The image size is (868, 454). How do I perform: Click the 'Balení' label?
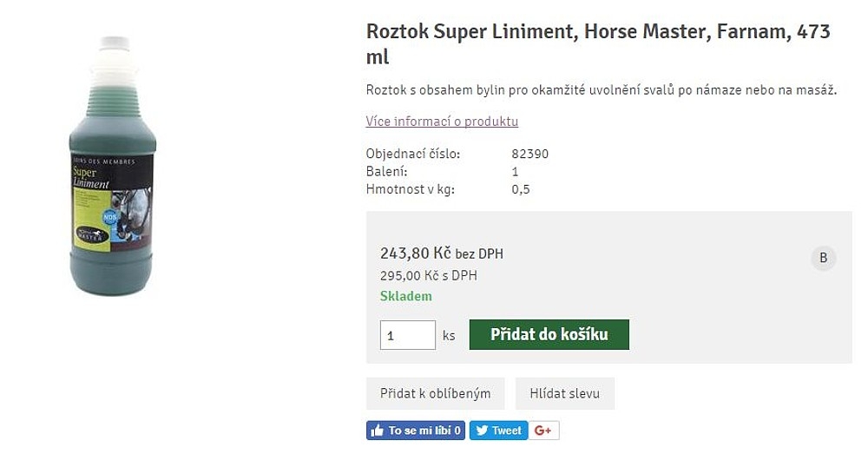(386, 172)
